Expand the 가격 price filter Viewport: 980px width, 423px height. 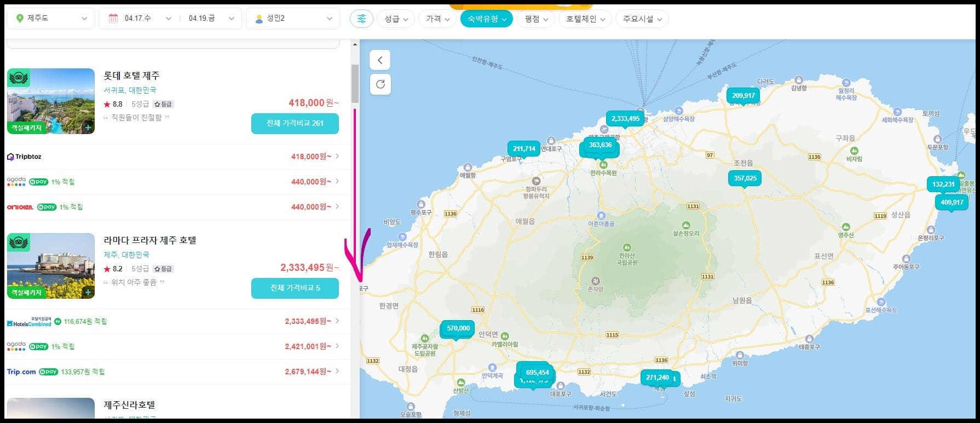click(437, 19)
